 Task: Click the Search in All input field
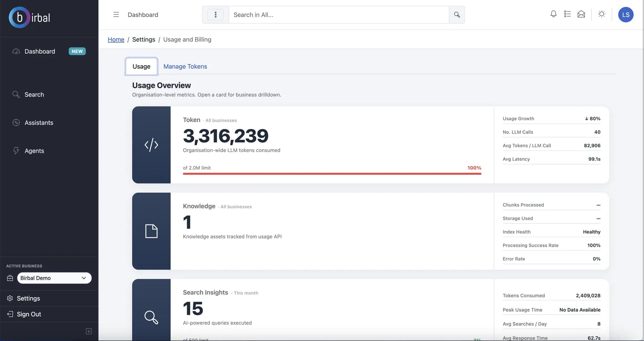point(339,15)
